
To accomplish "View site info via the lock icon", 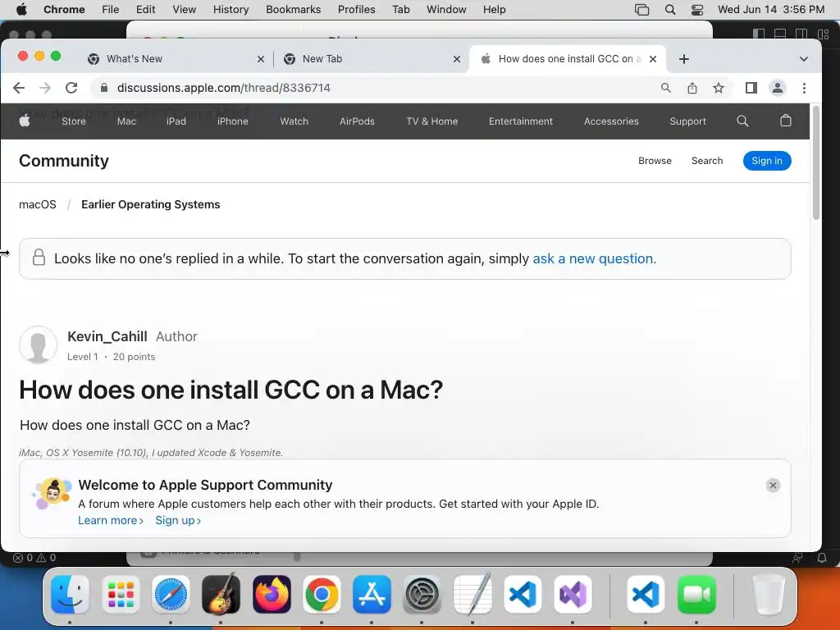I will tap(104, 88).
